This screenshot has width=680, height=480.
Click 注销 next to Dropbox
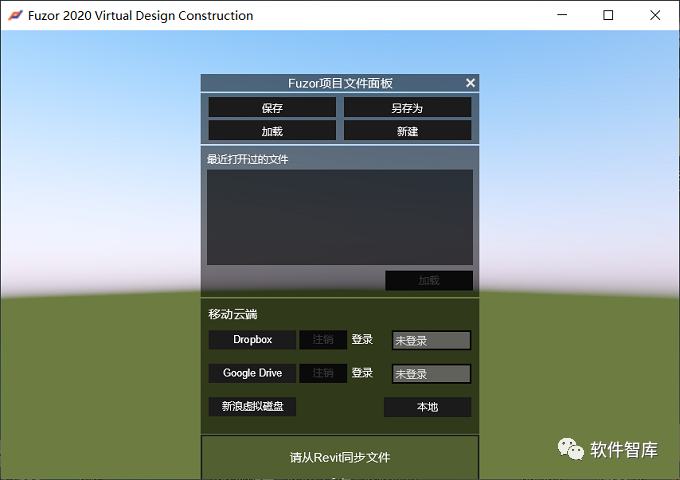(x=323, y=340)
